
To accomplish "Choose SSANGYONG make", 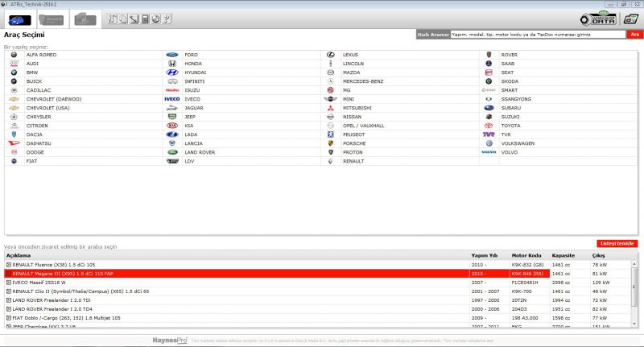I will pyautogui.click(x=516, y=99).
